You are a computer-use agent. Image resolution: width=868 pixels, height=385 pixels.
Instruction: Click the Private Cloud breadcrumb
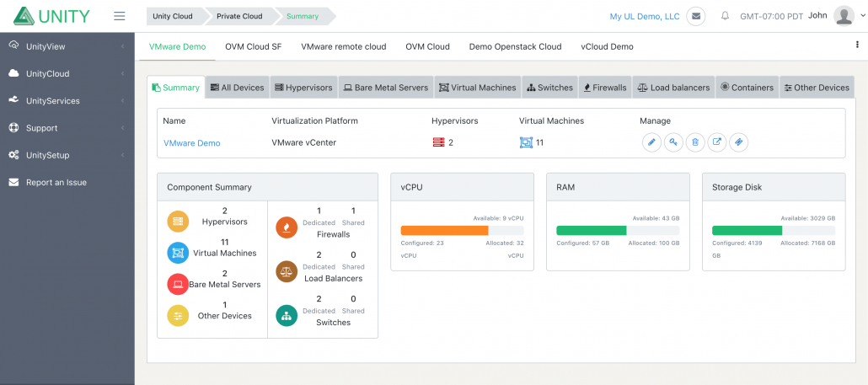[239, 16]
